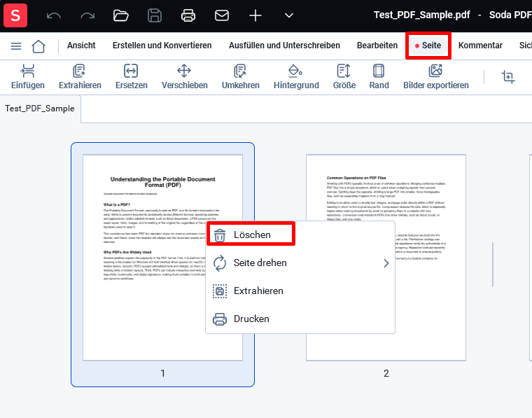532x418 pixels.
Task: Select page 2 thumbnail
Action: (x=386, y=258)
